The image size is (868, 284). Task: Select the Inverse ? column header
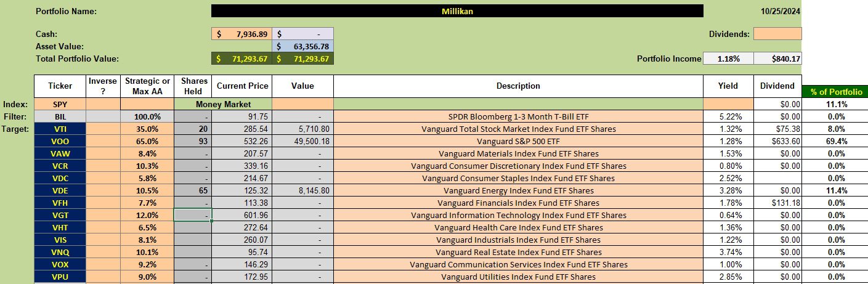(x=102, y=86)
